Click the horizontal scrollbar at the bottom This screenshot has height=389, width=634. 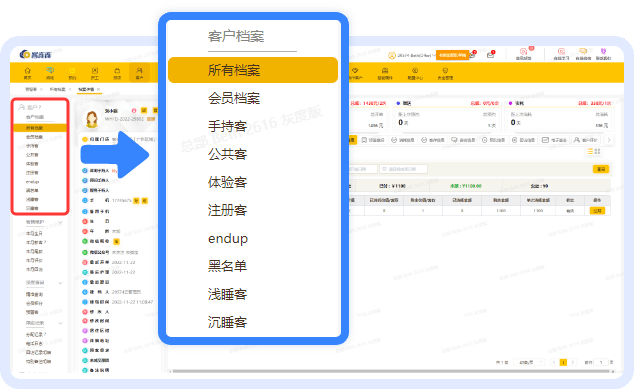391,371
